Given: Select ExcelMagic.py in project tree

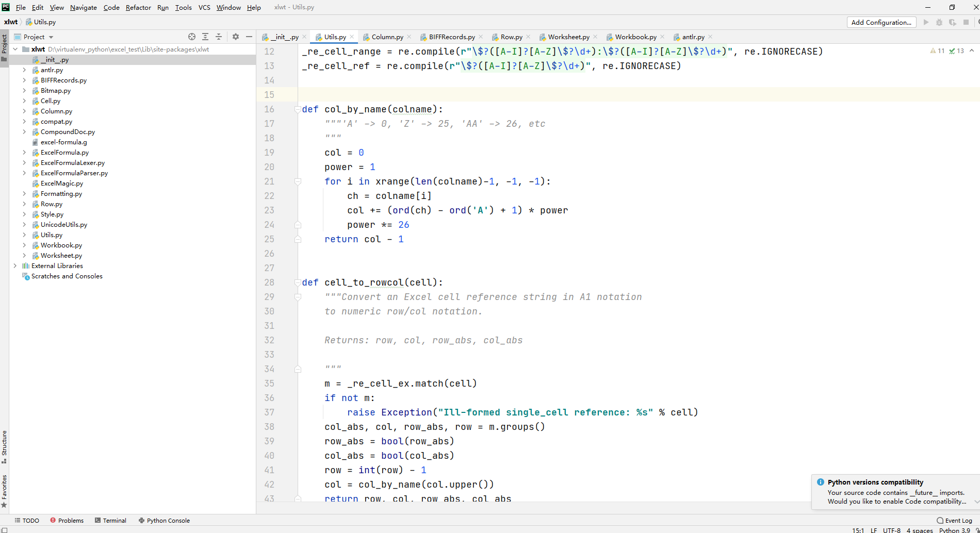Looking at the screenshot, I should pos(62,183).
